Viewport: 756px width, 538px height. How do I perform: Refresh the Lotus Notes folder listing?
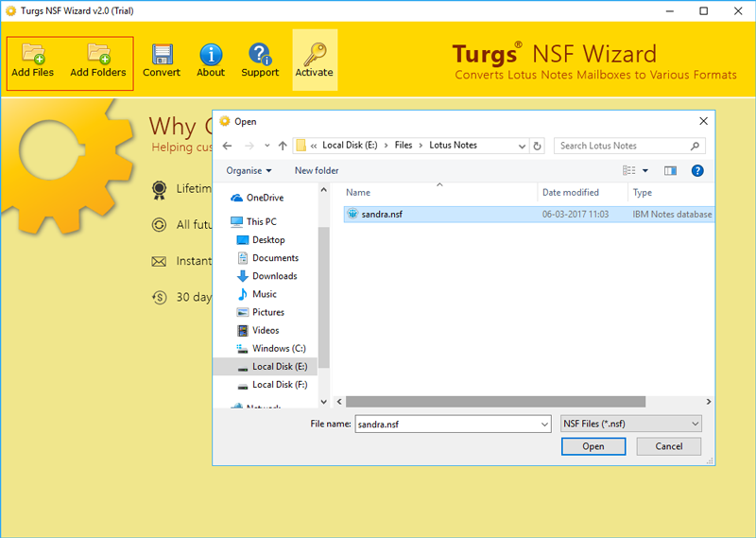point(538,146)
